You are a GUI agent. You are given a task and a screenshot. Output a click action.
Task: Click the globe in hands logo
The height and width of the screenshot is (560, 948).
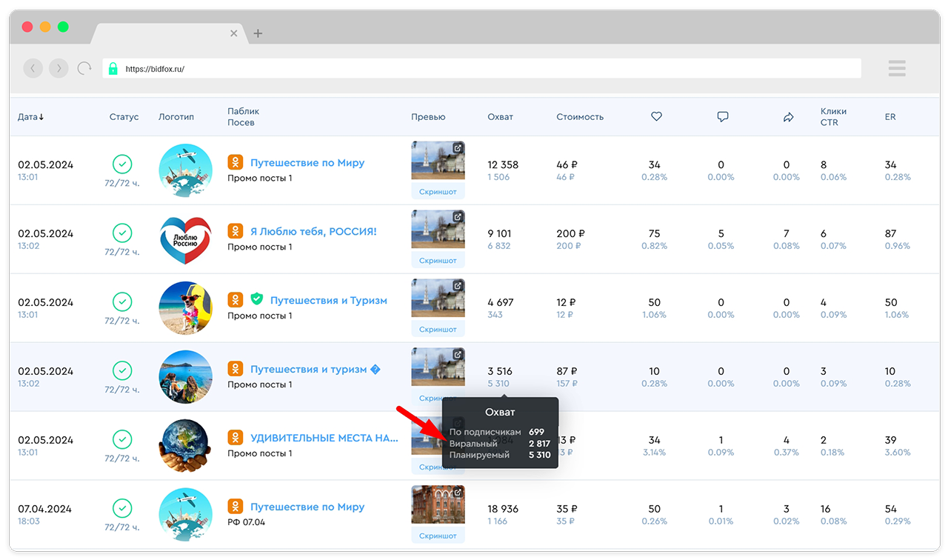click(186, 445)
